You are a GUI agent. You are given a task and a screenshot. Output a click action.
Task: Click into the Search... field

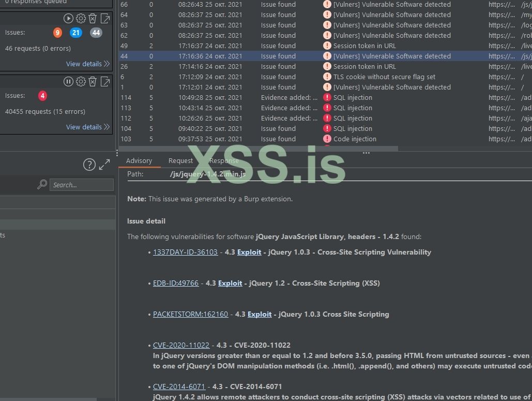[82, 185]
